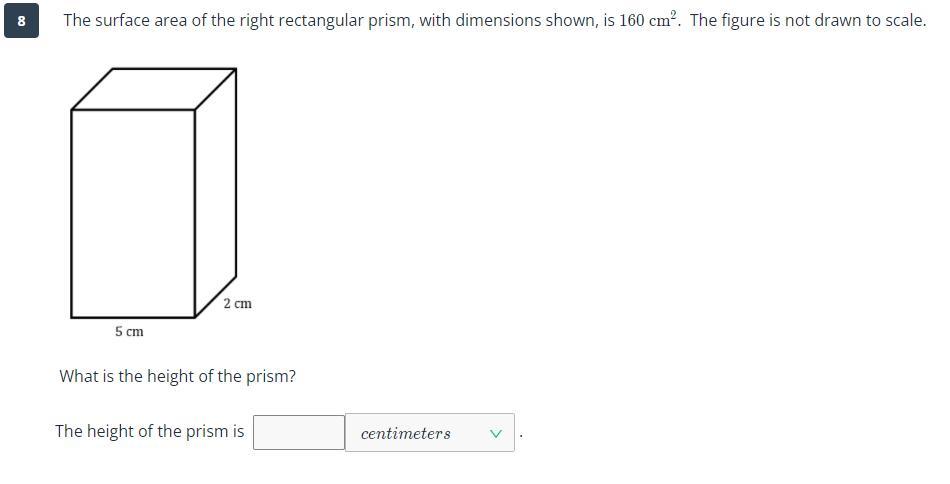Image resolution: width=950 pixels, height=484 pixels.
Task: Click the green chevron on units dropdown
Action: 496,434
